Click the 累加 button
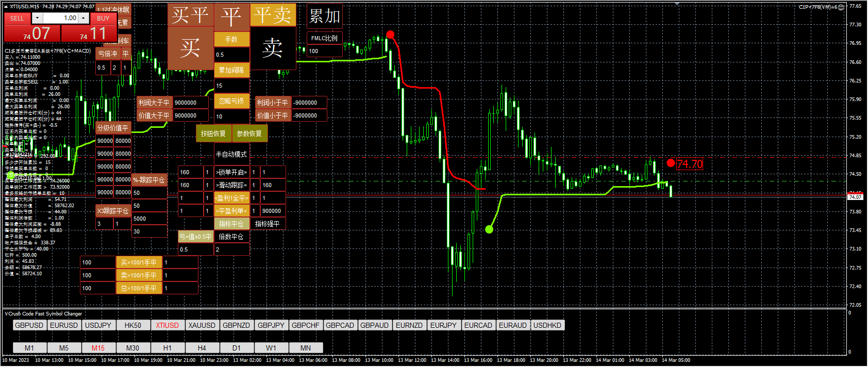Viewport: 868px width, 367px height. pyautogui.click(x=324, y=16)
